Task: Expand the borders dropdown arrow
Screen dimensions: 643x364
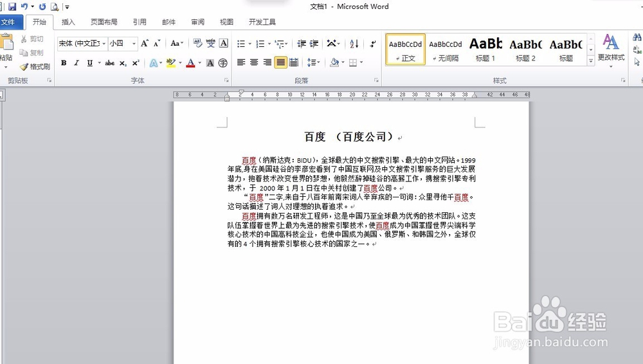Action: coord(361,62)
